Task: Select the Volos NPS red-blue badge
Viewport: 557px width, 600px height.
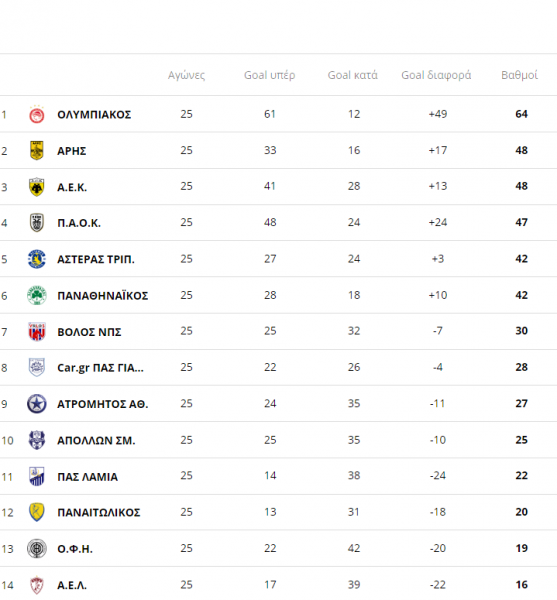Action: [x=37, y=331]
